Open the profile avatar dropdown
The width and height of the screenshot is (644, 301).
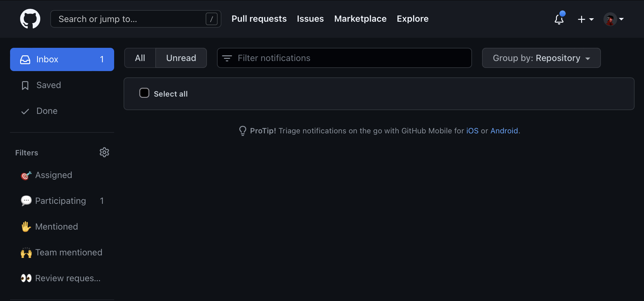(x=610, y=19)
